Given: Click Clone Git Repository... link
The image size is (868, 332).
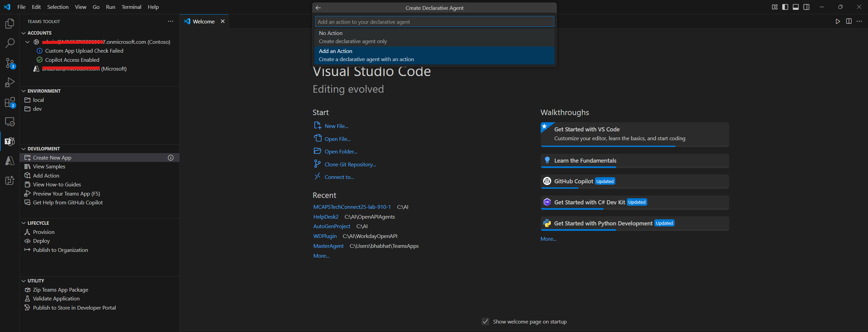Looking at the screenshot, I should click(350, 164).
